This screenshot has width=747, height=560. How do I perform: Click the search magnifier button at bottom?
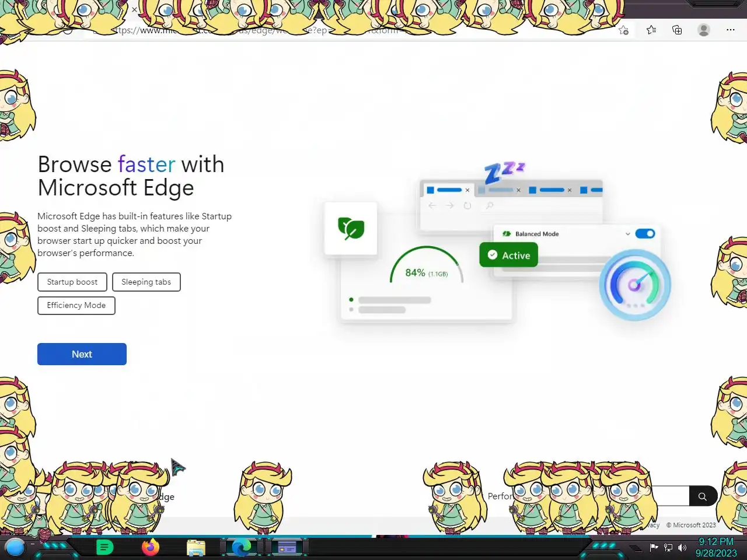pyautogui.click(x=703, y=496)
